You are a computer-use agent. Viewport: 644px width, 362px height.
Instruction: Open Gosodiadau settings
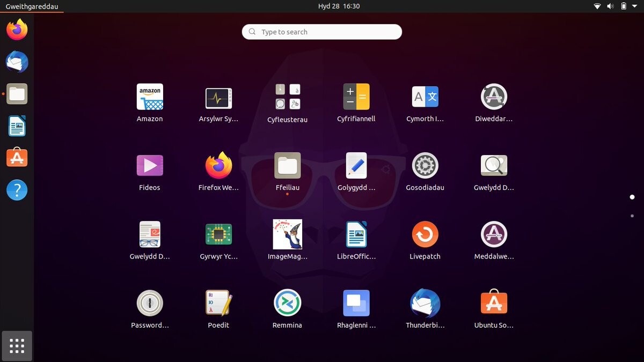click(425, 166)
